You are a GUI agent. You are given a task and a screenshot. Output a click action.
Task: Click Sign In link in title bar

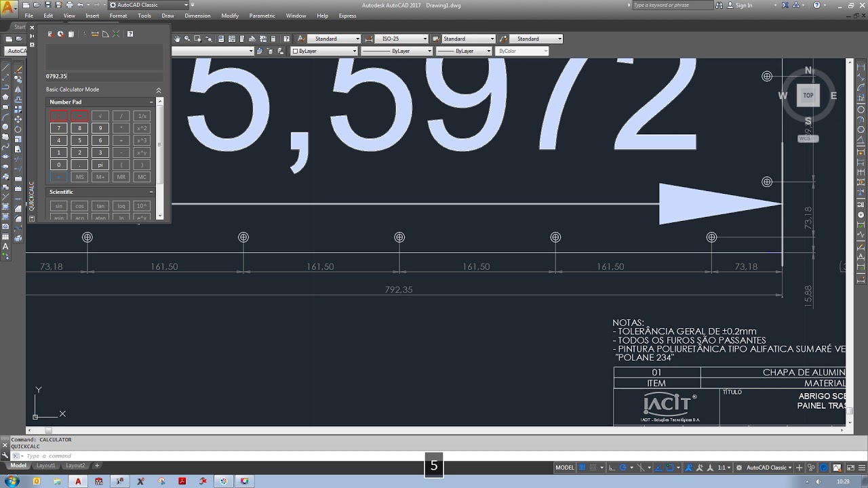coord(744,5)
